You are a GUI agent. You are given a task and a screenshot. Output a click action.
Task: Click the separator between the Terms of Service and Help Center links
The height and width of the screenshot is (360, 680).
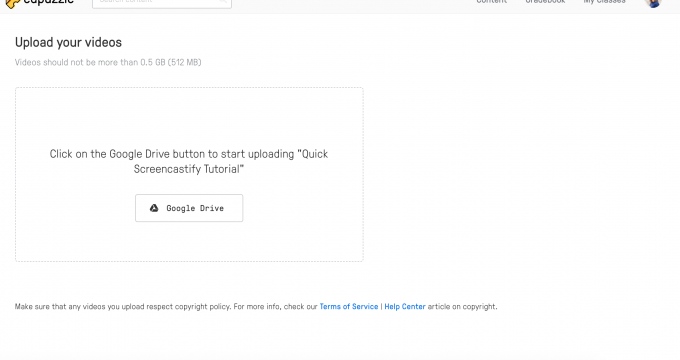381,306
